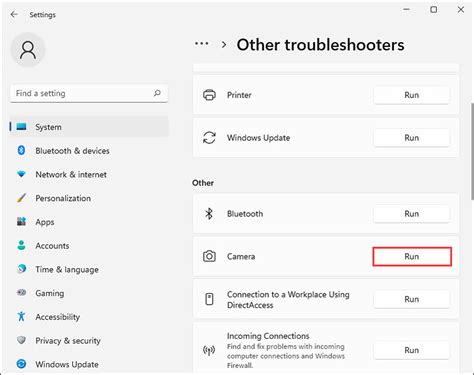This screenshot has width=474, height=375.
Task: Click the Camera row label
Action: 241,256
